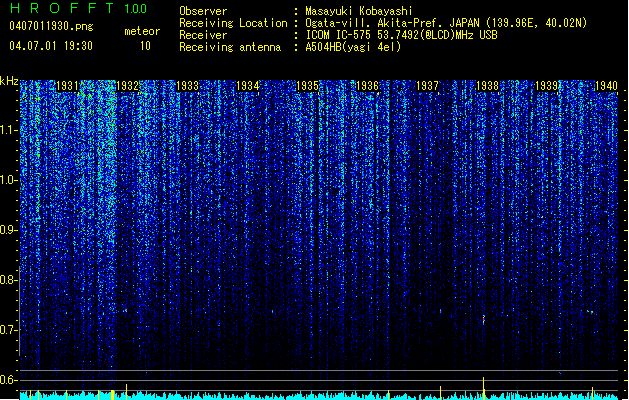Click the 1937 time marker
This screenshot has height=400, width=629.
[x=428, y=86]
